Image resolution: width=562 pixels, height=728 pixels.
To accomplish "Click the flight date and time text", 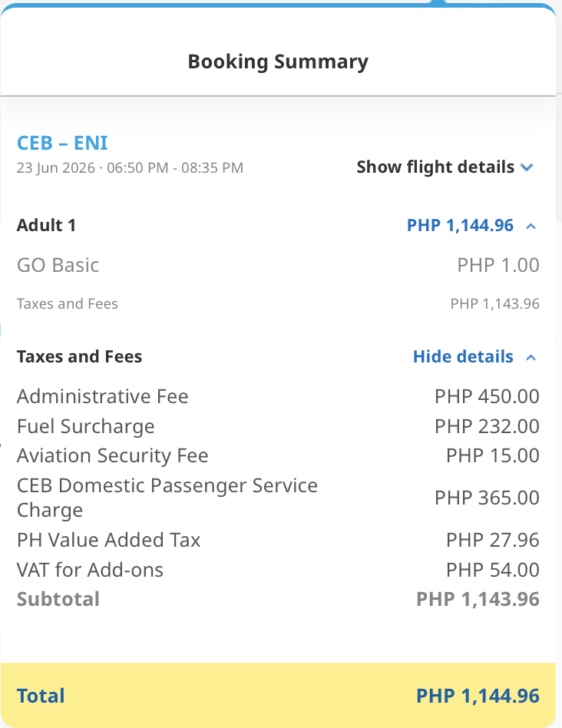I will coord(130,167).
